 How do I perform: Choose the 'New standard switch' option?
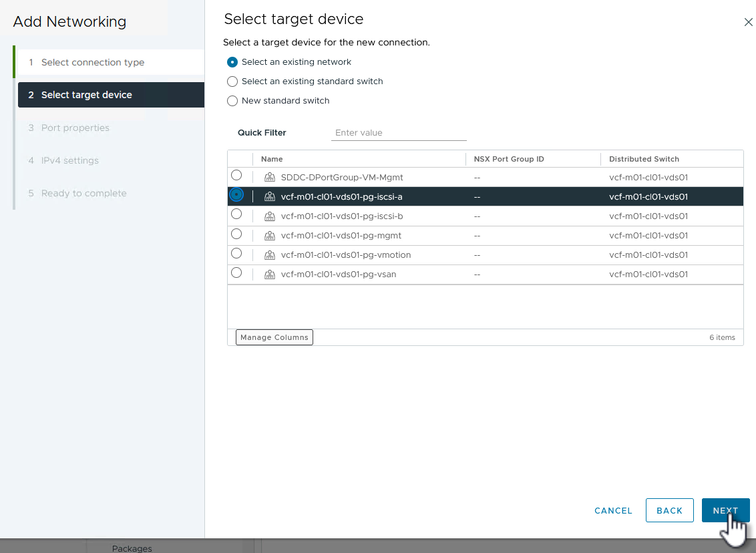(x=232, y=101)
